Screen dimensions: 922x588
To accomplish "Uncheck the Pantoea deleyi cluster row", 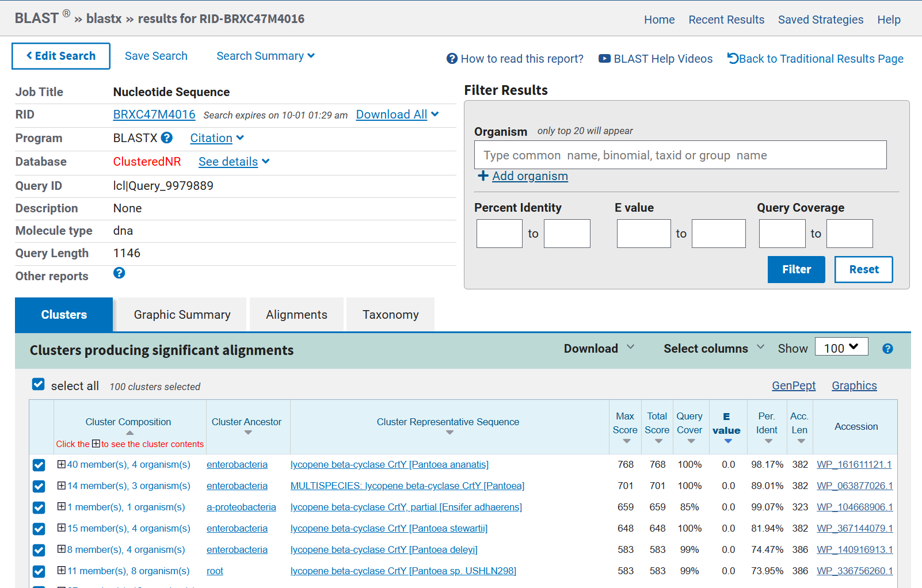I will pos(39,550).
